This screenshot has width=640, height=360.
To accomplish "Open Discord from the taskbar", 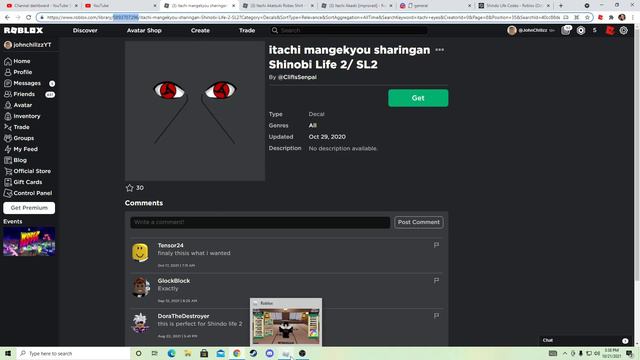I will (269, 353).
